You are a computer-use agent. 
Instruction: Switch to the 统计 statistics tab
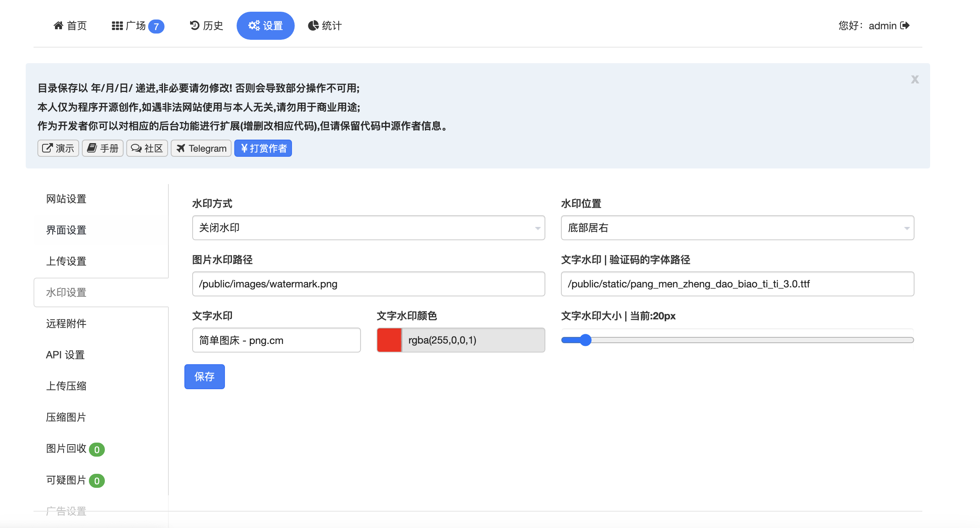(325, 26)
